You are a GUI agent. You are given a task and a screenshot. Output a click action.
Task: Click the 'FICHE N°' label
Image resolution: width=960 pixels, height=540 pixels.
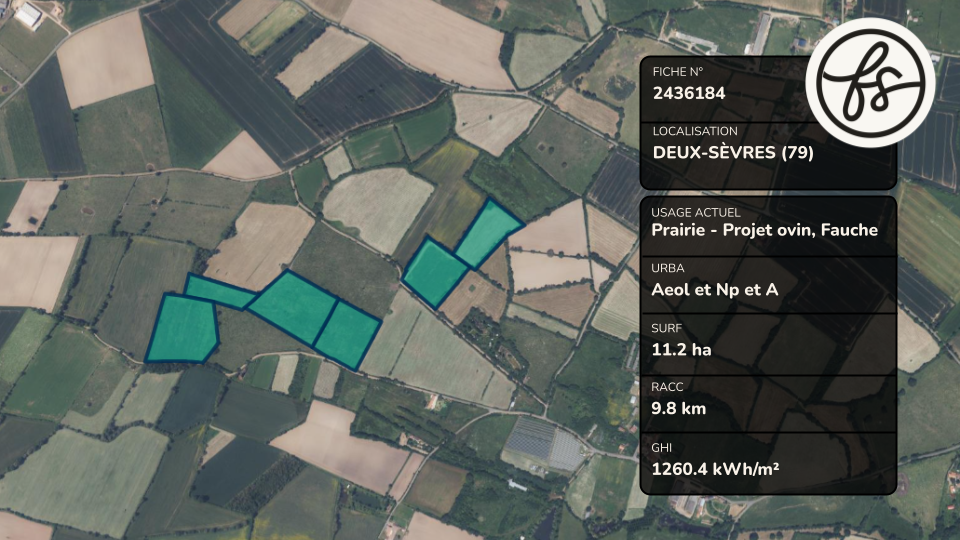tap(678, 72)
